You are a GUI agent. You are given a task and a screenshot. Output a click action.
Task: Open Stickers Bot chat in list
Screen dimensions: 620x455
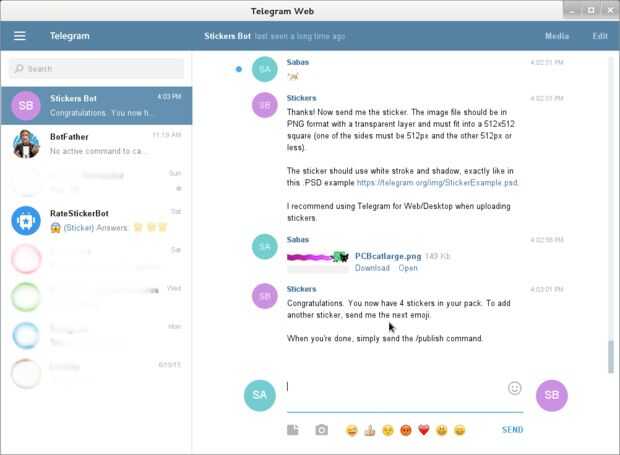pyautogui.click(x=96, y=106)
